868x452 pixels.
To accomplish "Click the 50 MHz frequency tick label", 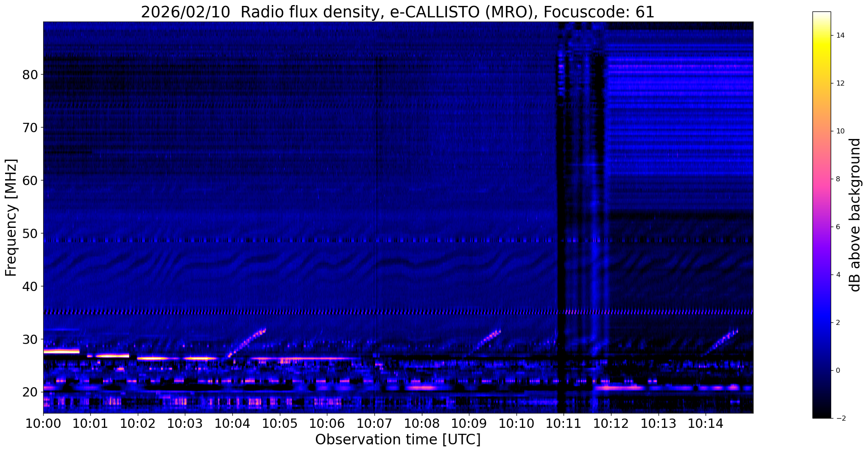I will pyautogui.click(x=30, y=233).
